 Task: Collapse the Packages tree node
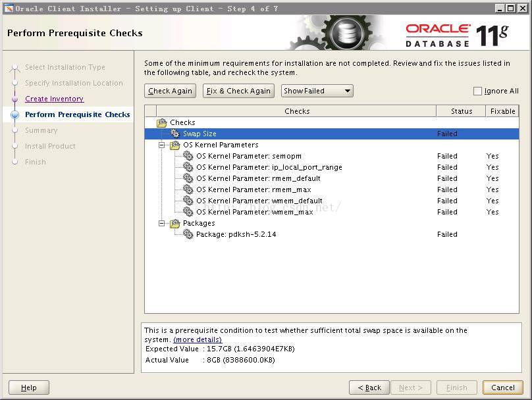[162, 223]
